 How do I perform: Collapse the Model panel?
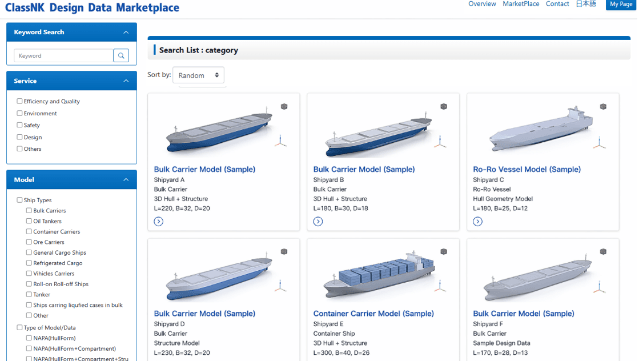point(126,180)
